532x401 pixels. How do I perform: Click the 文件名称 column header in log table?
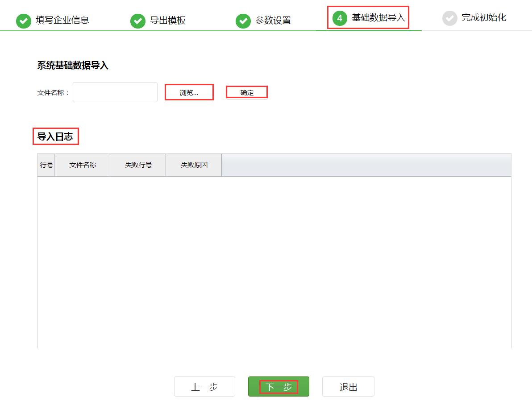[83, 165]
